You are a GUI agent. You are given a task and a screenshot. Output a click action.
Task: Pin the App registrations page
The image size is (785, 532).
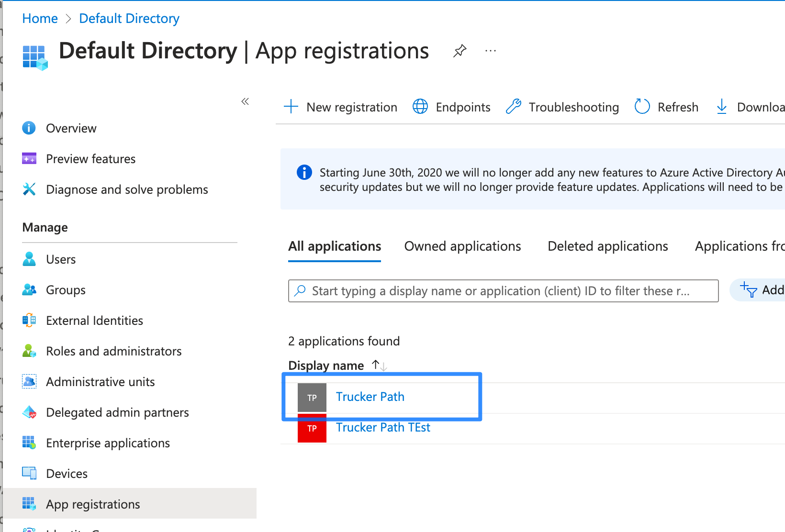[460, 51]
